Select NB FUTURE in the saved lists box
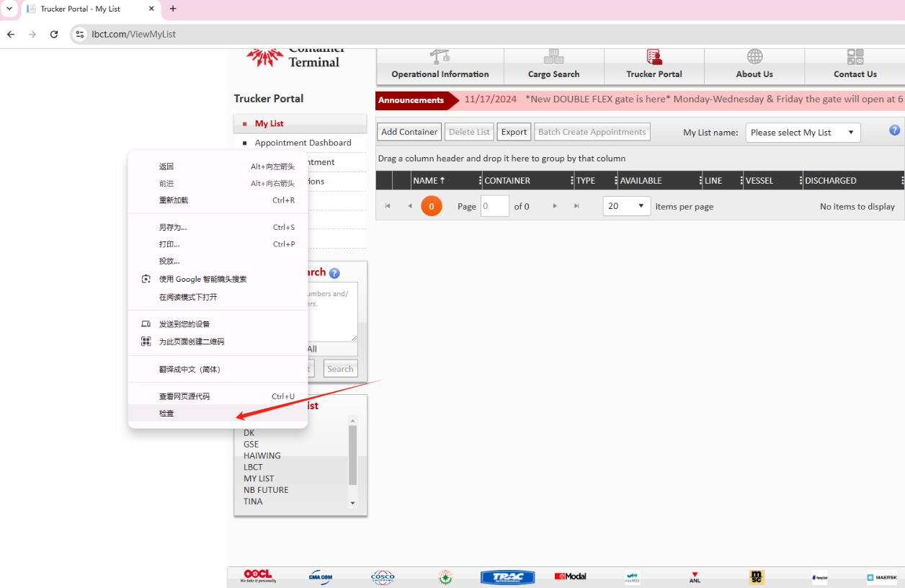The image size is (905, 588). [x=266, y=490]
